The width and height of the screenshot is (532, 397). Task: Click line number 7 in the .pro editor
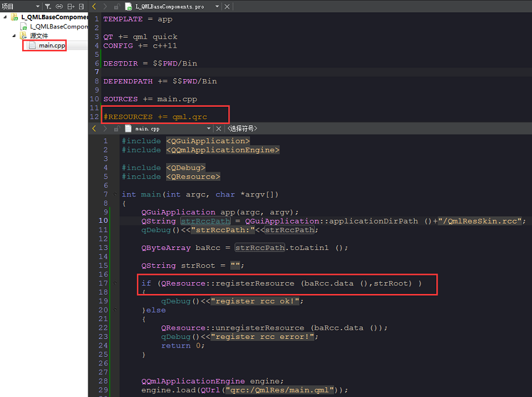[97, 72]
